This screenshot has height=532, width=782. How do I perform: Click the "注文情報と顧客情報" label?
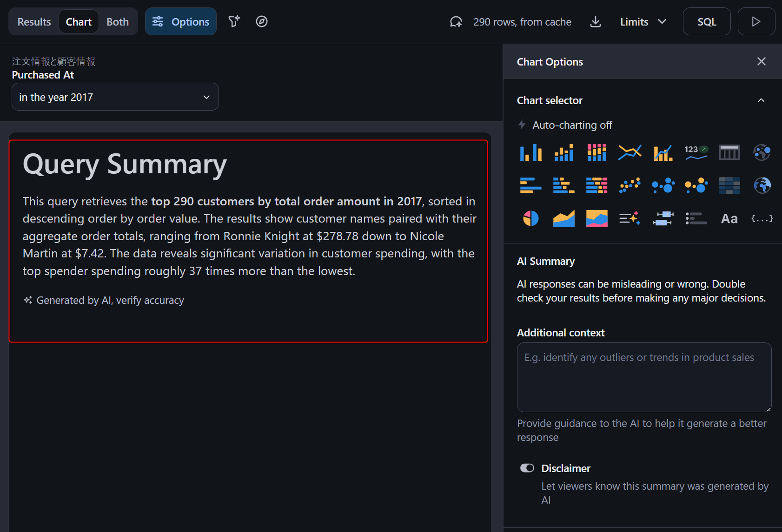point(53,61)
